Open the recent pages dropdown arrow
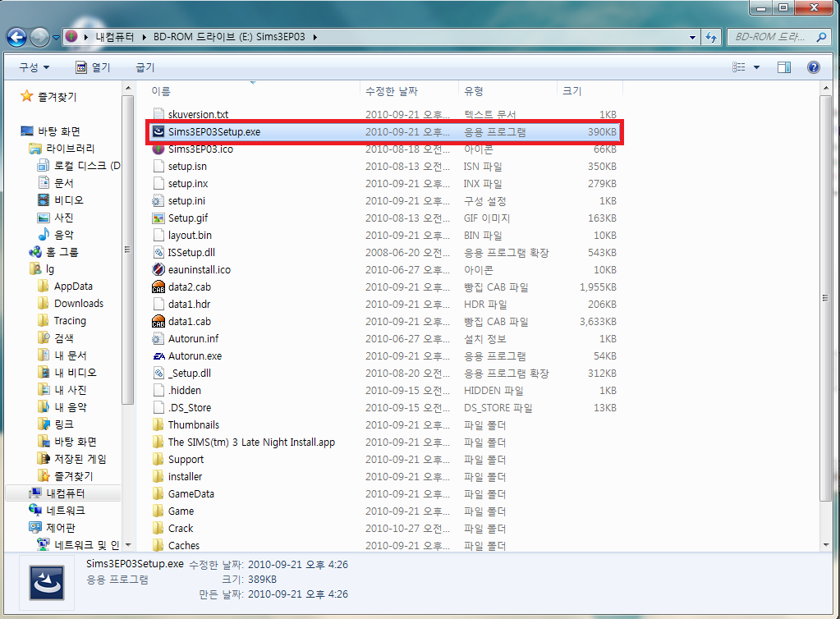This screenshot has width=840, height=619. tap(56, 38)
